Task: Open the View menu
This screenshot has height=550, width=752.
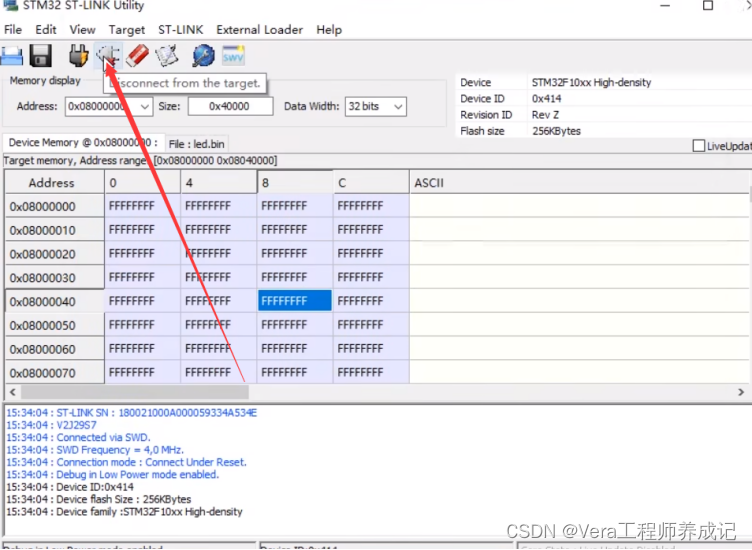Action: click(82, 30)
